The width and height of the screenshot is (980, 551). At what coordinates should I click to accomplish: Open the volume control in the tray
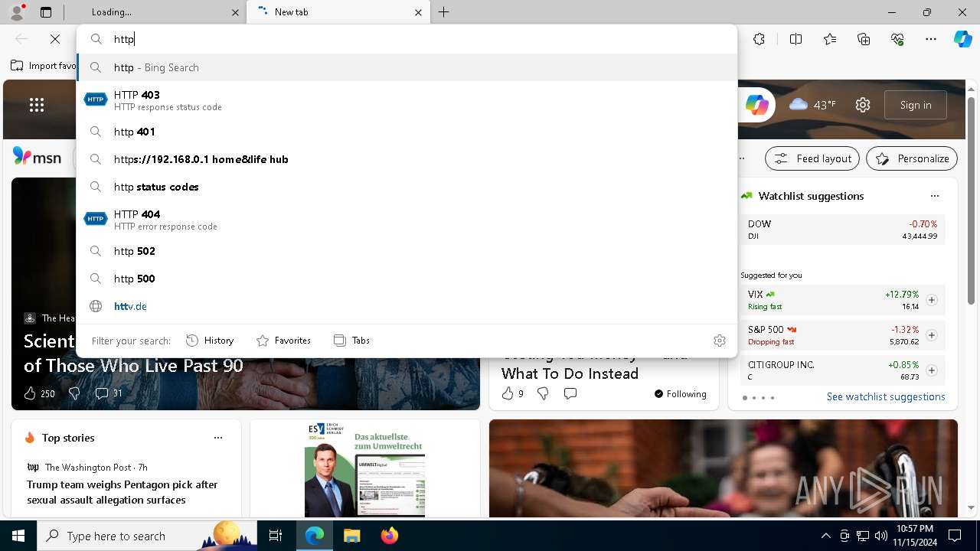[x=881, y=536]
